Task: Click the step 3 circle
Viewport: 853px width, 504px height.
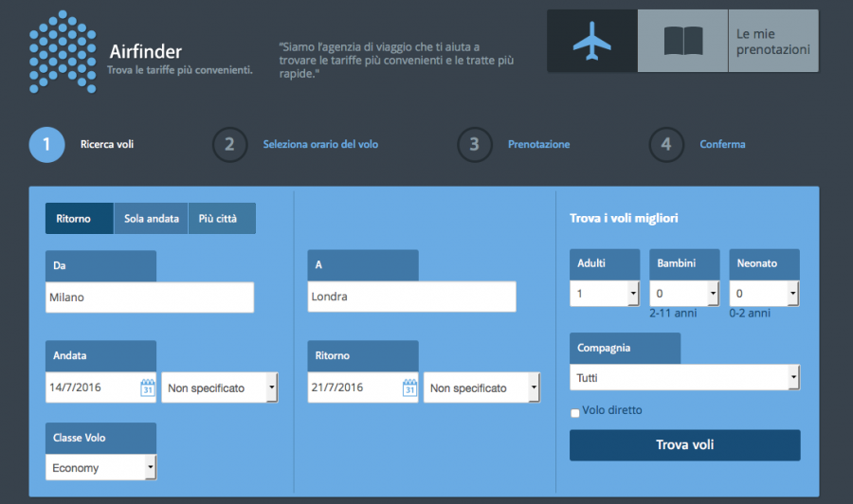Action: tap(475, 145)
